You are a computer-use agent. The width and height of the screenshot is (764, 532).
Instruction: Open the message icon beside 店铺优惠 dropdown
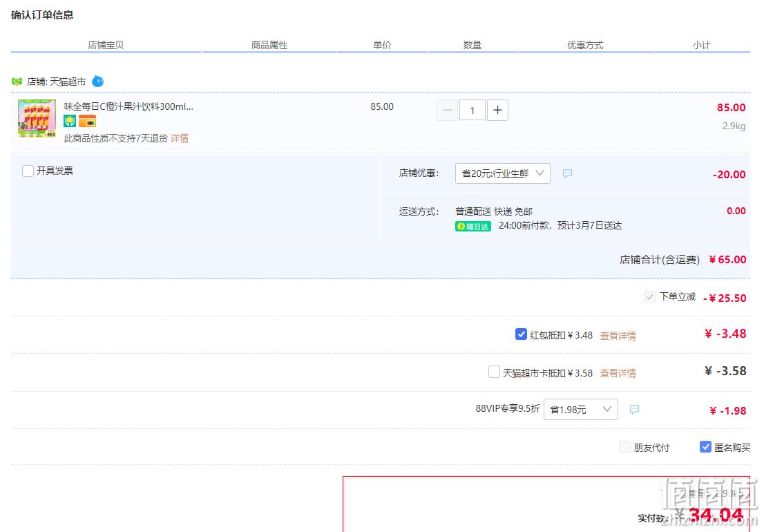[x=567, y=173]
